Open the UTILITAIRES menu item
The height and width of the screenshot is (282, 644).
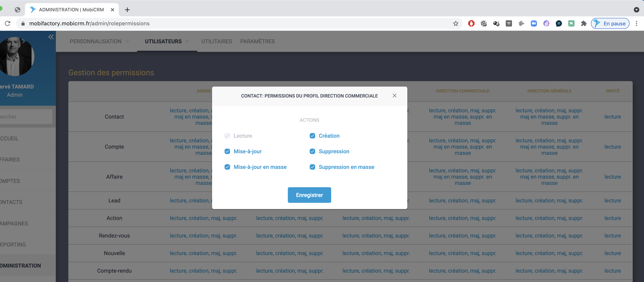click(x=217, y=42)
